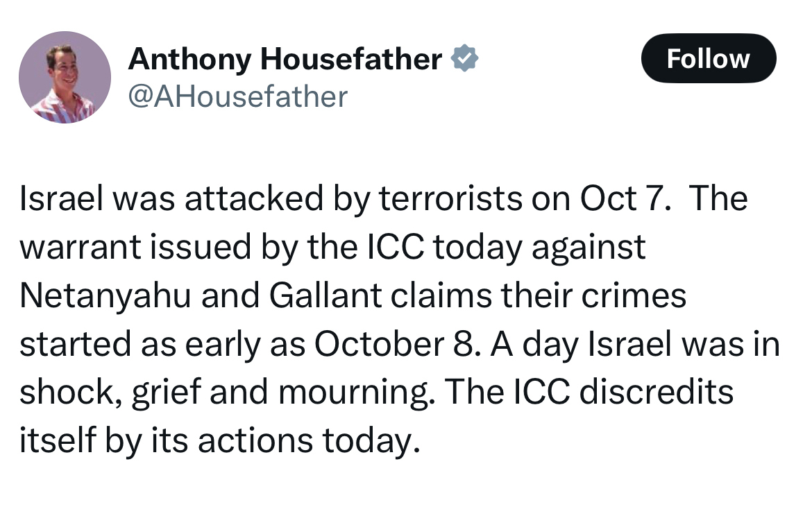Image resolution: width=812 pixels, height=516 pixels.
Task: Open Anthony Housefather's profile picture
Action: [65, 77]
